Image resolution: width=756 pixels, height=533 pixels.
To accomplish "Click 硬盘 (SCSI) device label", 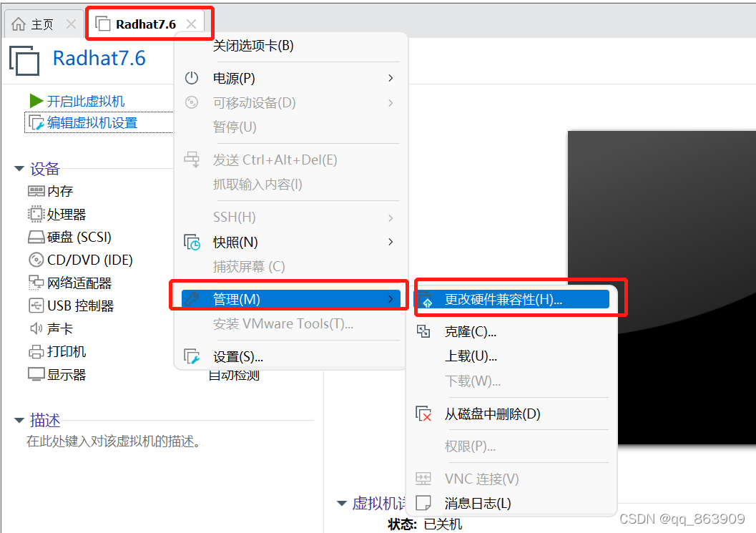I will (79, 237).
